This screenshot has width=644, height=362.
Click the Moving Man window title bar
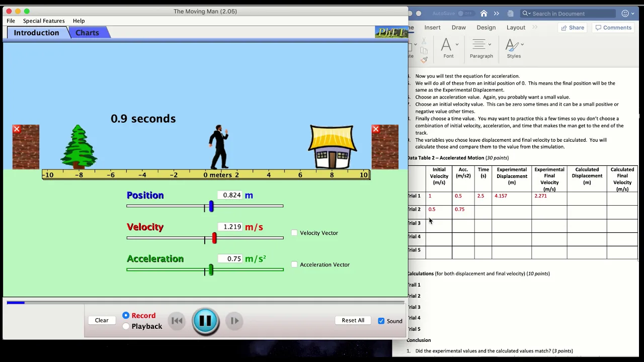tap(205, 11)
